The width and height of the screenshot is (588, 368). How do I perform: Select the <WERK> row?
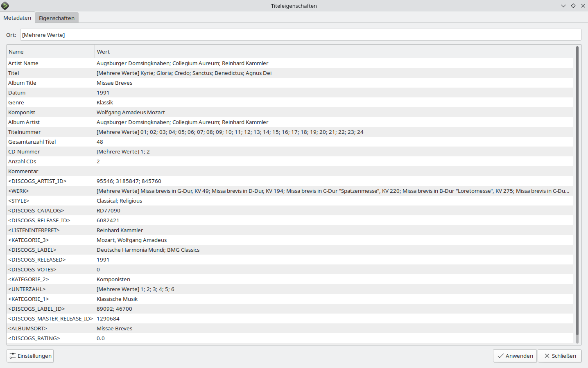(290, 191)
